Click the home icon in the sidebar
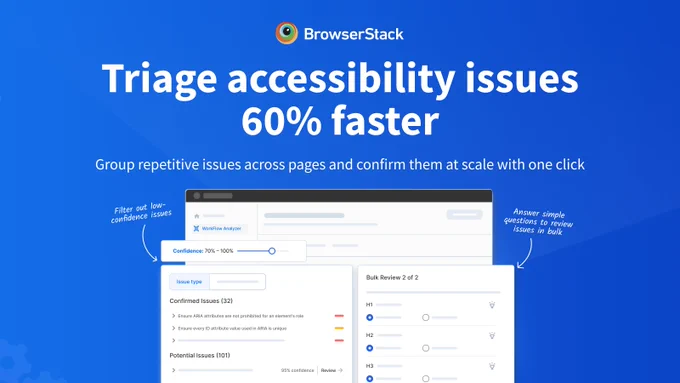 click(x=196, y=216)
